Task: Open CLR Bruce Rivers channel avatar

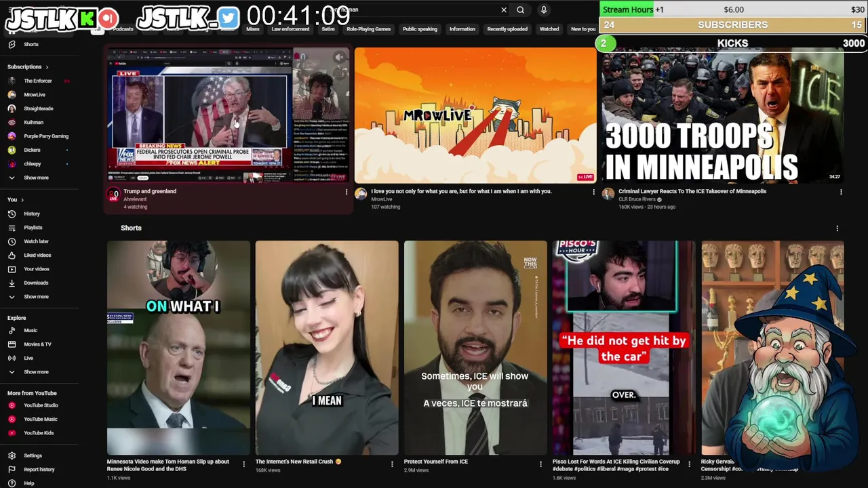Action: tap(608, 194)
